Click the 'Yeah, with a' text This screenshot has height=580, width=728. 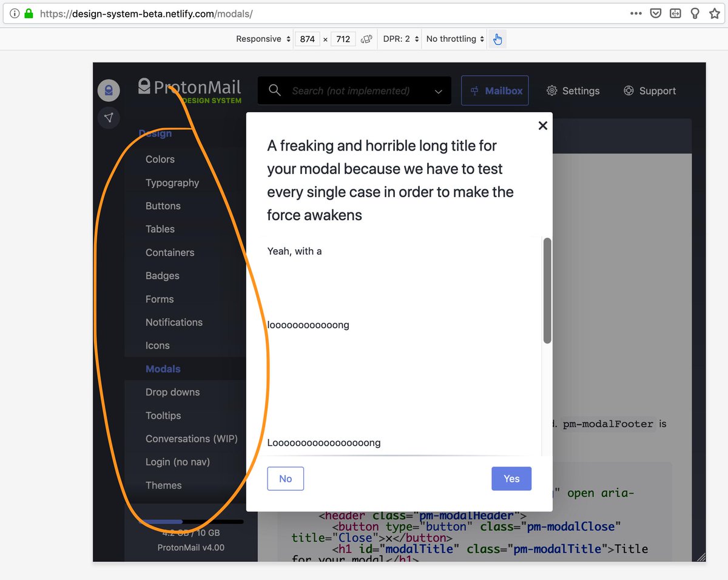tap(294, 251)
